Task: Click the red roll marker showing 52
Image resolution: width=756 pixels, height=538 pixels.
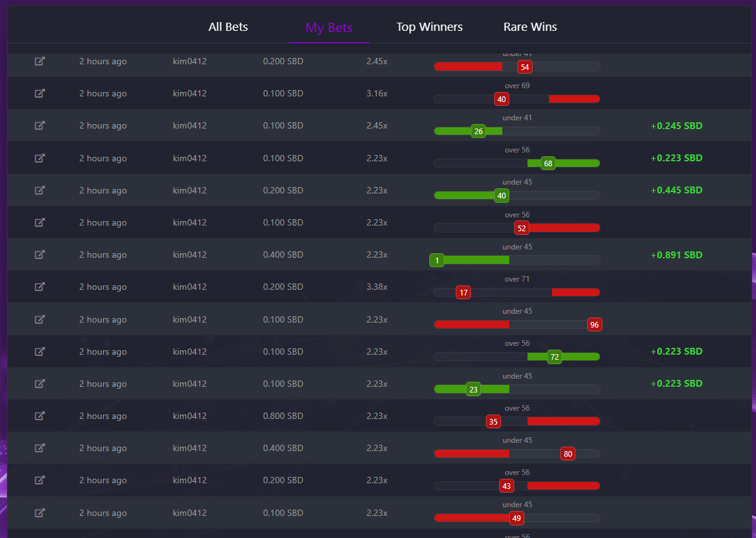Action: (x=521, y=228)
